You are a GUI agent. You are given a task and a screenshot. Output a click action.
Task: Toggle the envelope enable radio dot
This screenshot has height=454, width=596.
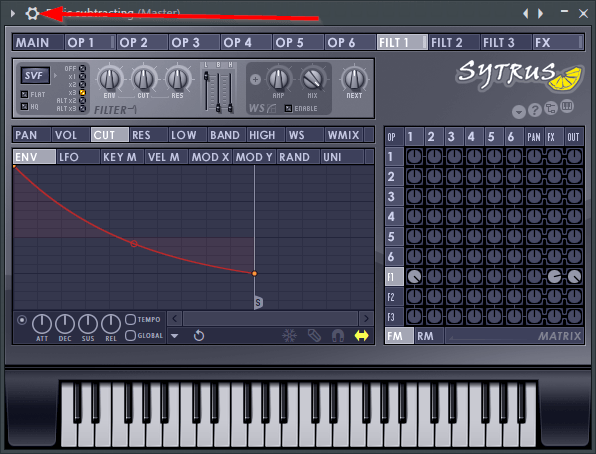click(x=22, y=320)
